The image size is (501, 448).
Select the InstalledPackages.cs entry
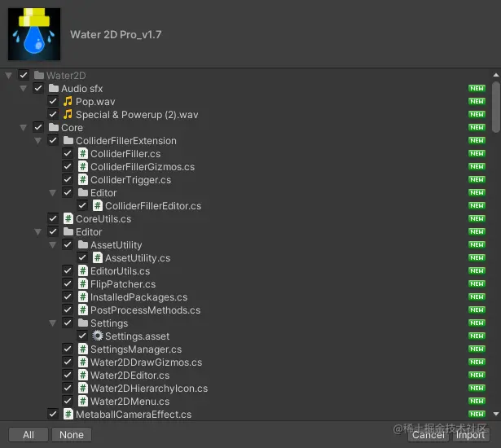tap(138, 297)
